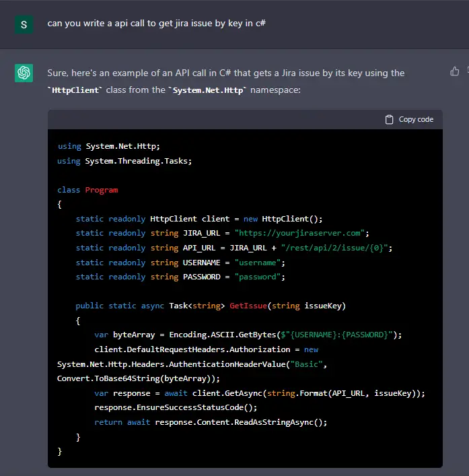Click the "username" string literal

click(258, 263)
